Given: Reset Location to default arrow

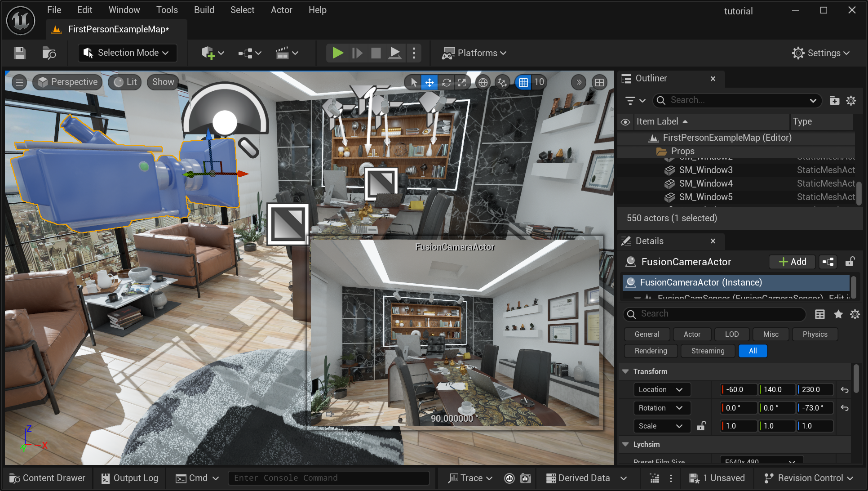Looking at the screenshot, I should [845, 390].
